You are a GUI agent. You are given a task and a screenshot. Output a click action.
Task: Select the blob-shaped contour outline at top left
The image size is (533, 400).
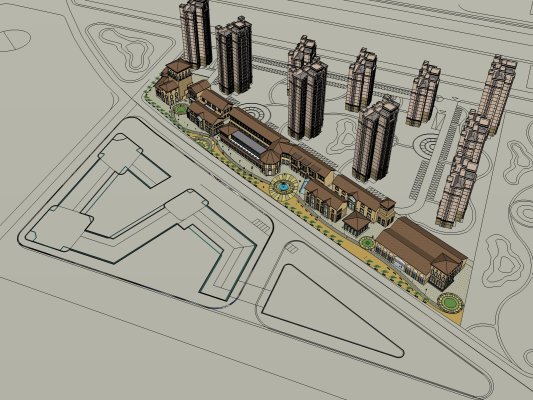pyautogui.click(x=128, y=49)
